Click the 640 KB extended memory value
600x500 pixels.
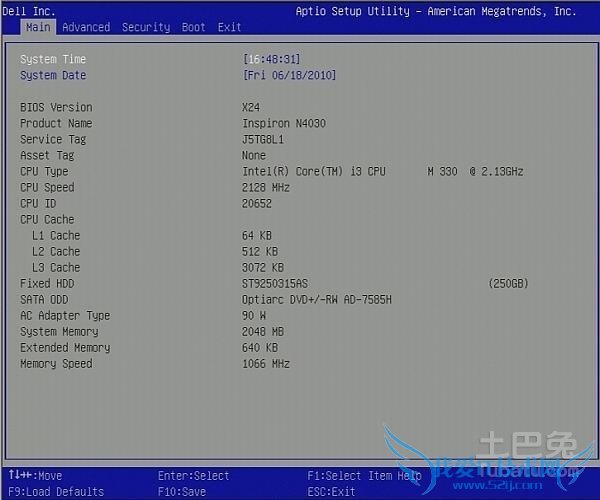tap(260, 348)
